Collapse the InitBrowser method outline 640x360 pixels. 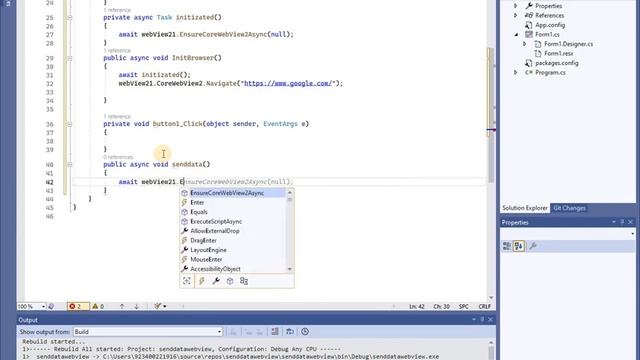pyautogui.click(x=70, y=58)
